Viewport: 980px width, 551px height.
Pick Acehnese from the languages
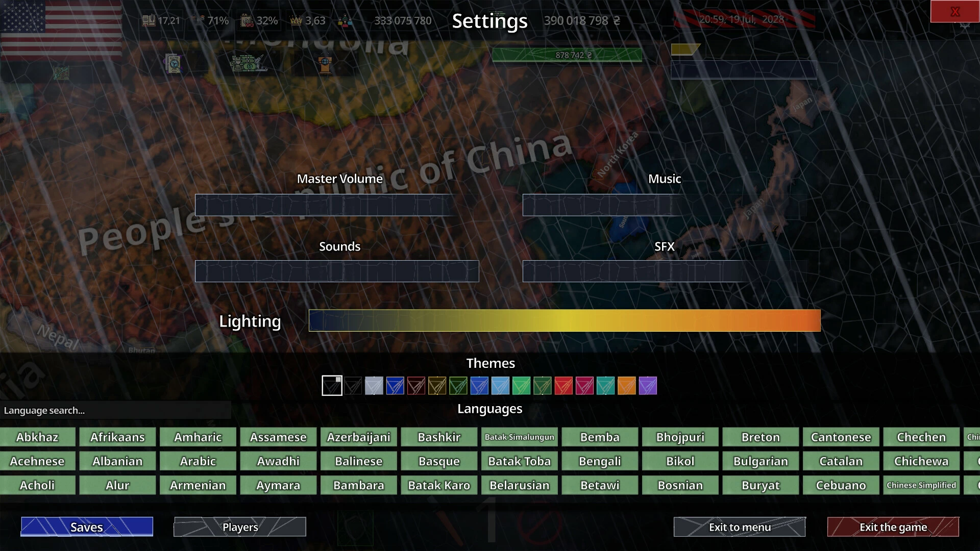coord(37,461)
